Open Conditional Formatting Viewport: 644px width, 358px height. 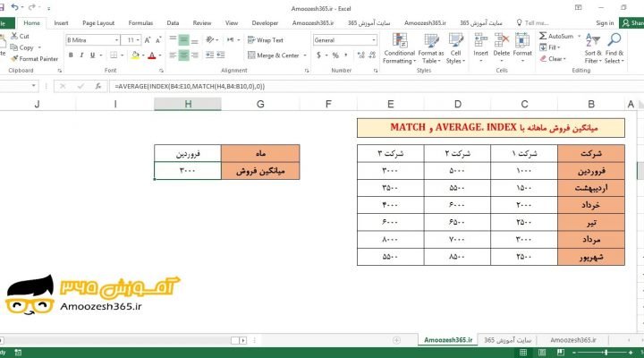[399, 48]
